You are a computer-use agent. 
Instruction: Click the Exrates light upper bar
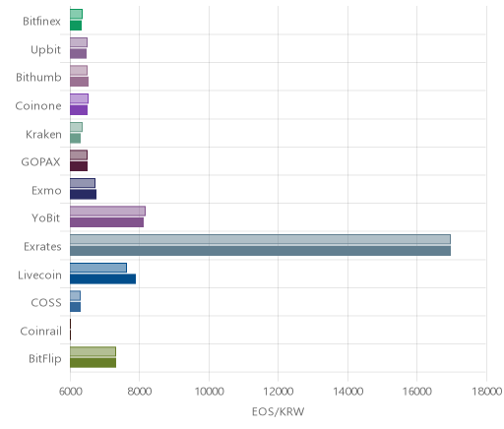pos(260,239)
